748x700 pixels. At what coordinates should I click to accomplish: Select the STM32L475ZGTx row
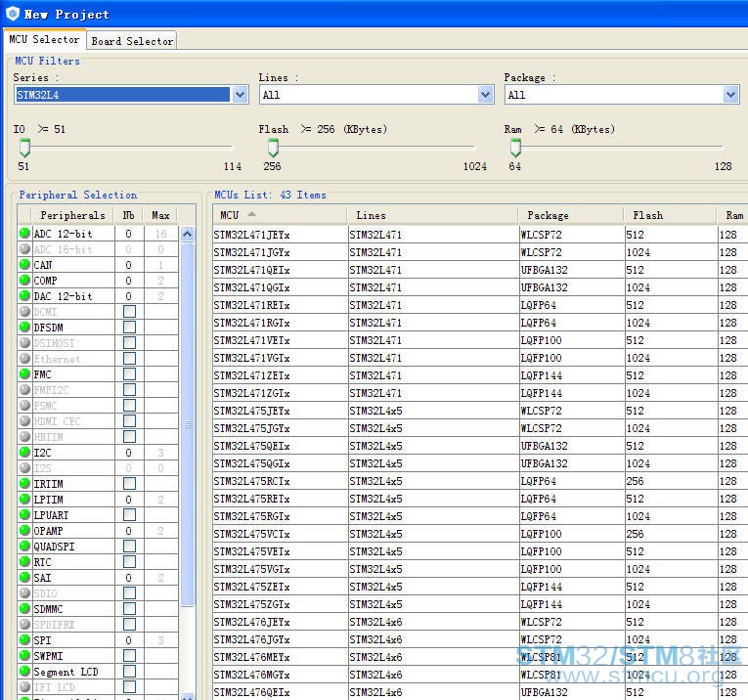pyautogui.click(x=480, y=604)
